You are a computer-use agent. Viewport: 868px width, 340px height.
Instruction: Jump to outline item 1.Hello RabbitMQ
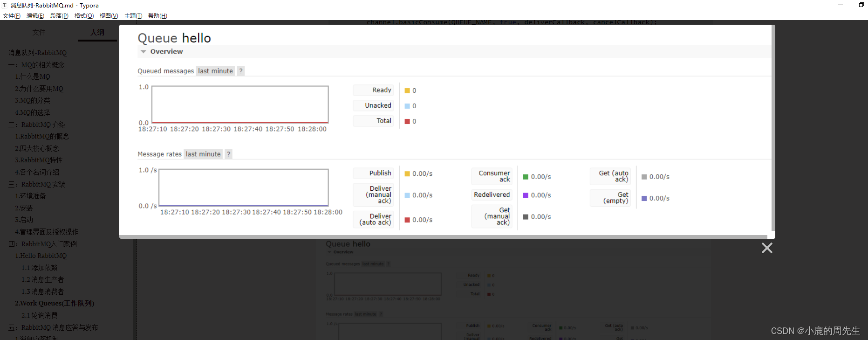pyautogui.click(x=41, y=256)
